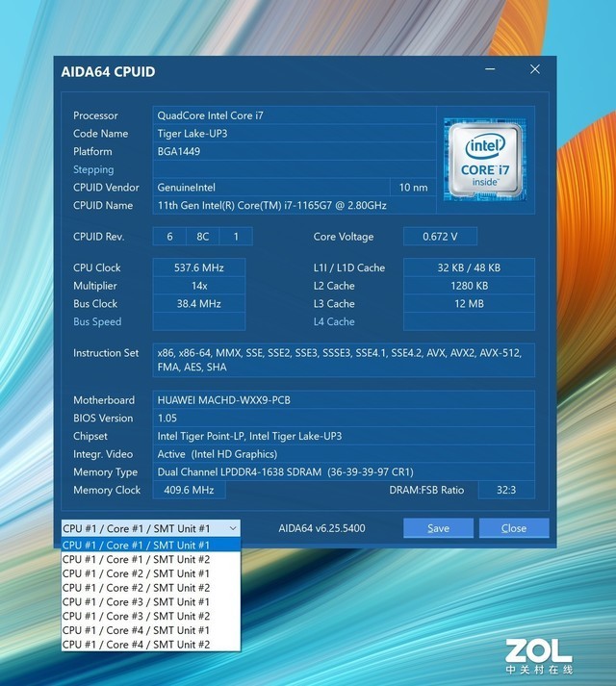Click CPU Clock value 537.6 MHz
Viewport: 616px width, 686px height.
(199, 267)
